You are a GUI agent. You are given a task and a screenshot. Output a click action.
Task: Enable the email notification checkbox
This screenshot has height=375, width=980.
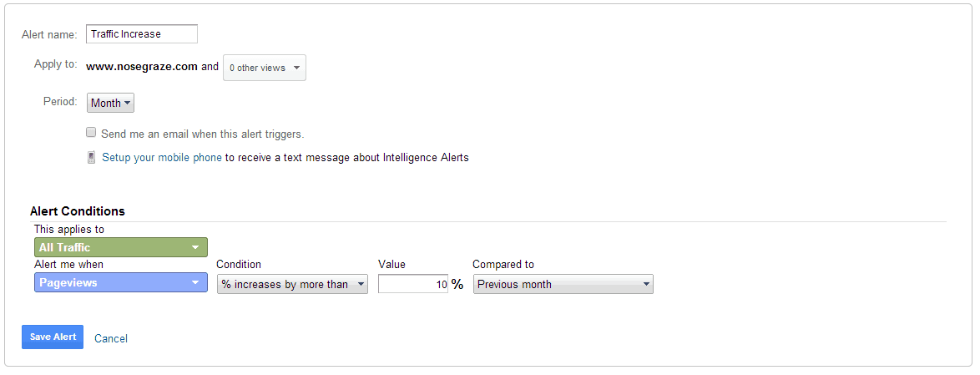(x=91, y=133)
